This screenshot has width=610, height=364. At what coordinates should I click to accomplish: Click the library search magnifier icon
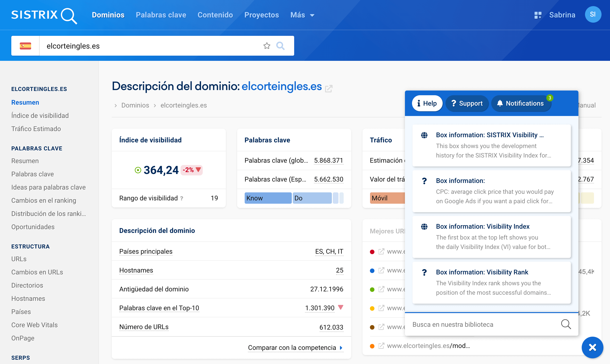click(566, 324)
